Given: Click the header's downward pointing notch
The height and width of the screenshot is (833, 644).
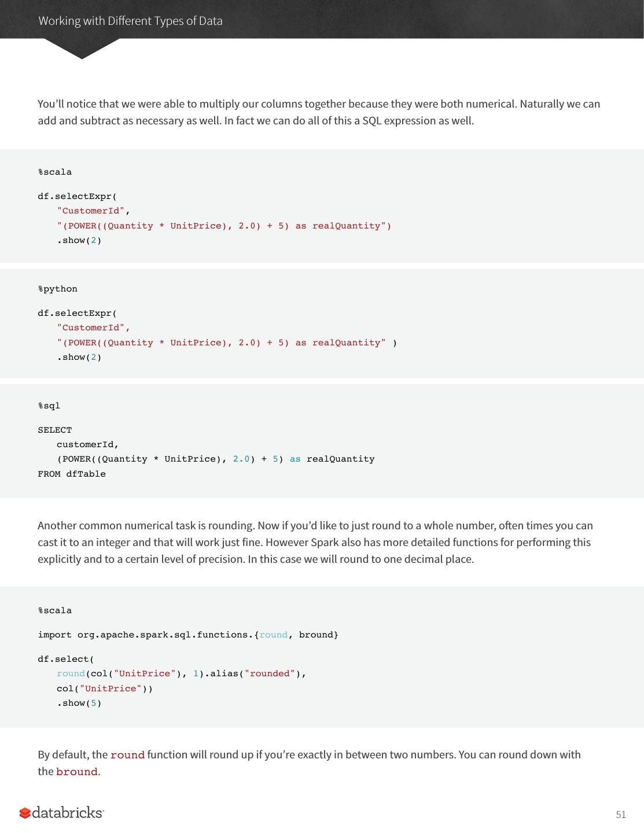Looking at the screenshot, I should tap(82, 50).
